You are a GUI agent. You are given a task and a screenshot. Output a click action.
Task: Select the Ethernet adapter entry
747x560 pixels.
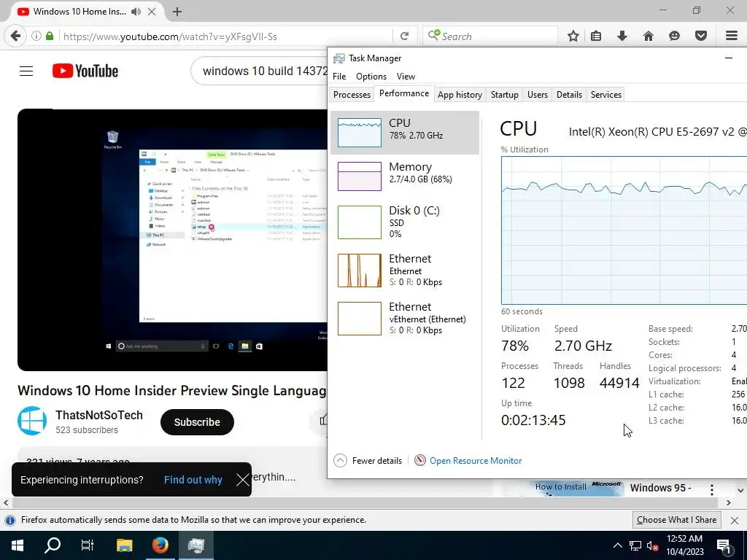coord(404,270)
